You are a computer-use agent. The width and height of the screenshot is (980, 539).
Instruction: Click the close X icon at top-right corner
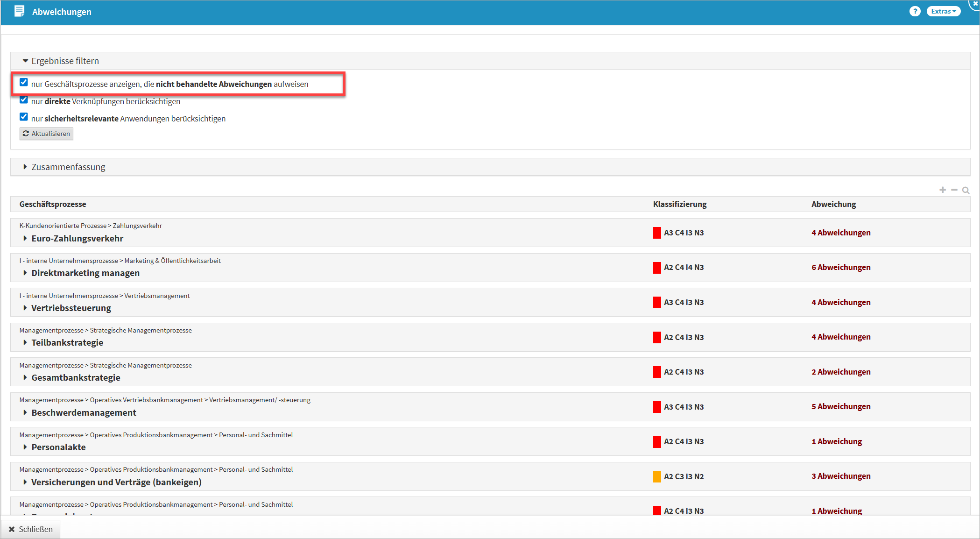tap(975, 3)
